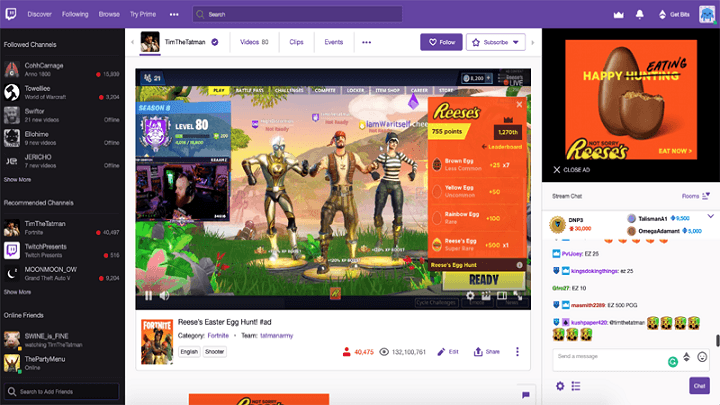Image resolution: width=720 pixels, height=405 pixels.
Task: Open the Fortnite category link
Action: (218, 336)
